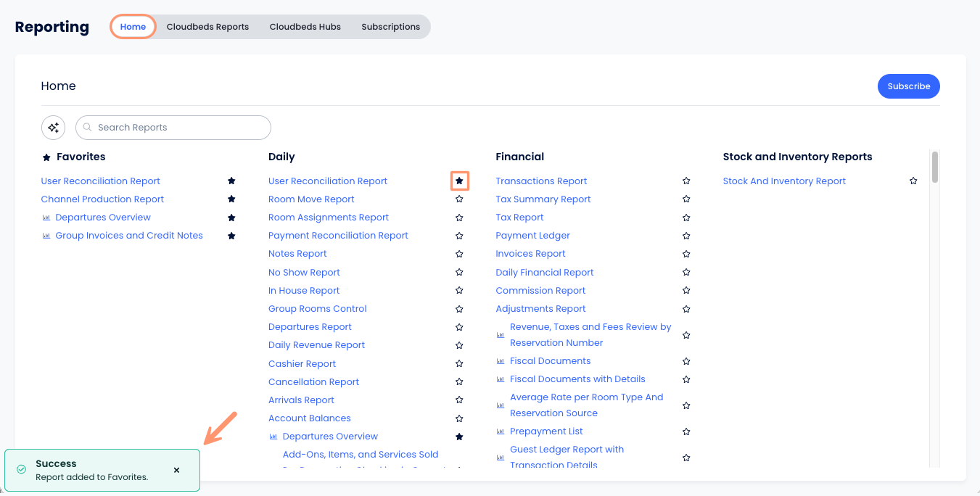Star the Cashier Report
Screen dimensions: 980x496
(x=459, y=364)
